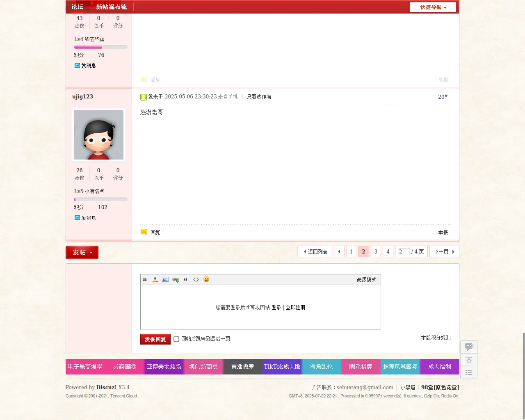Open the 本版积分规则 link
Screen dimensions: 525x420
click(436, 338)
